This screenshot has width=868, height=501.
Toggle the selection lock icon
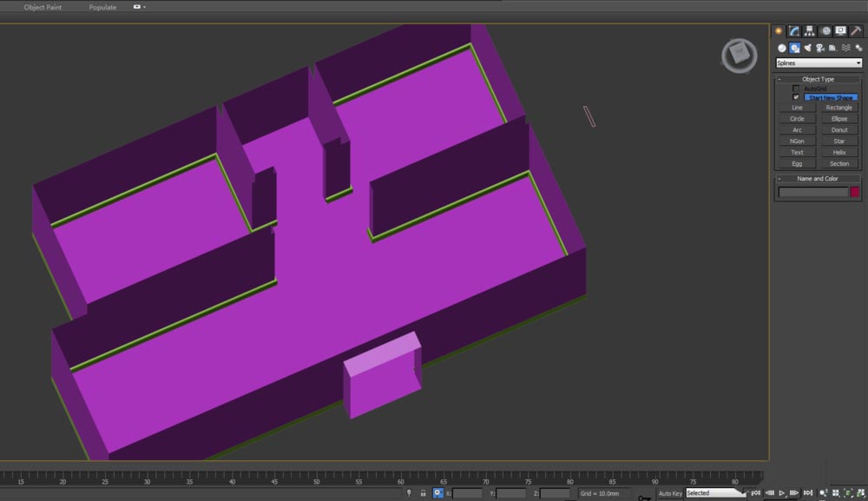423,493
